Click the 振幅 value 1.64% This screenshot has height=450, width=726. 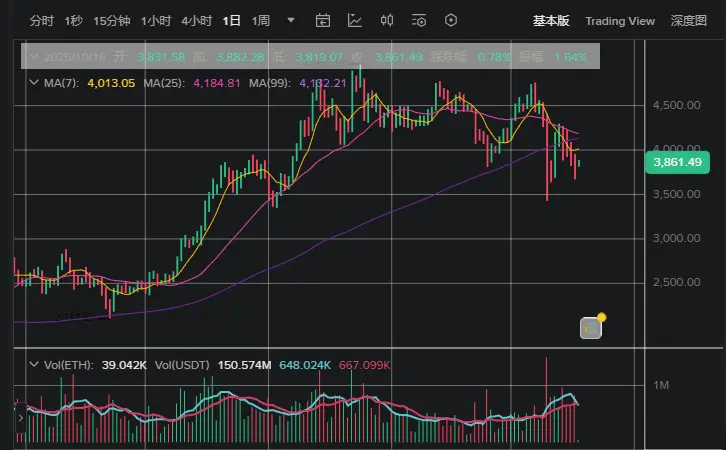571,57
